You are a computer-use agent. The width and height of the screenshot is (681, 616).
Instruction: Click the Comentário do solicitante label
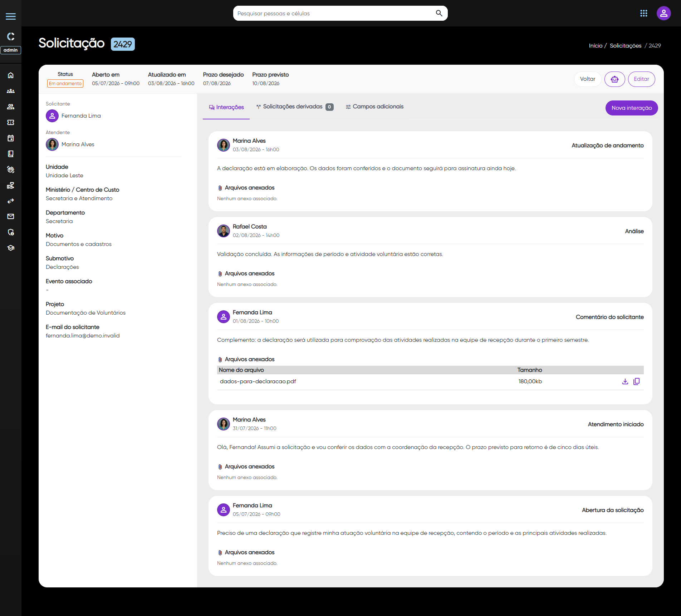(x=609, y=317)
